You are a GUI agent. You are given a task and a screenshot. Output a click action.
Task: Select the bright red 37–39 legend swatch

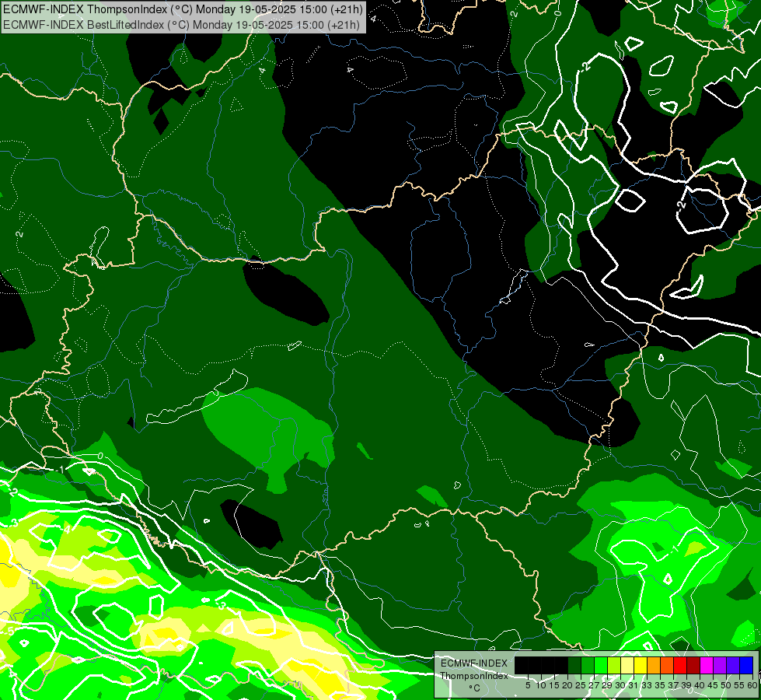coord(680,665)
